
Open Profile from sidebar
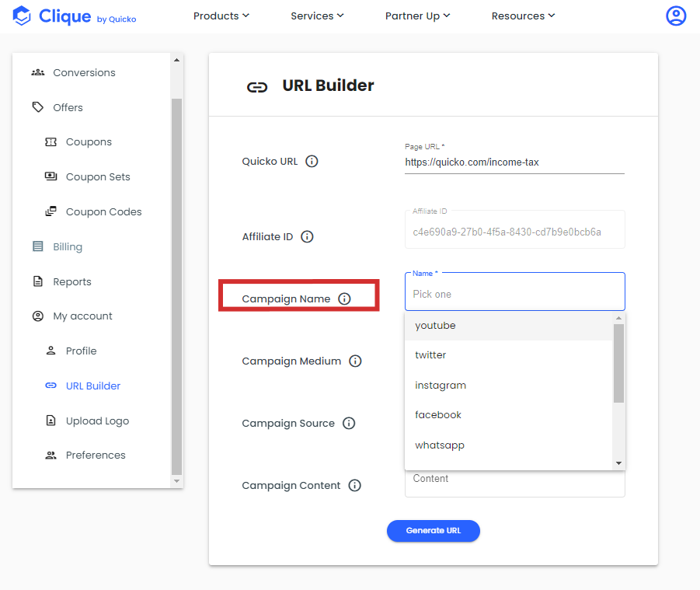point(81,351)
